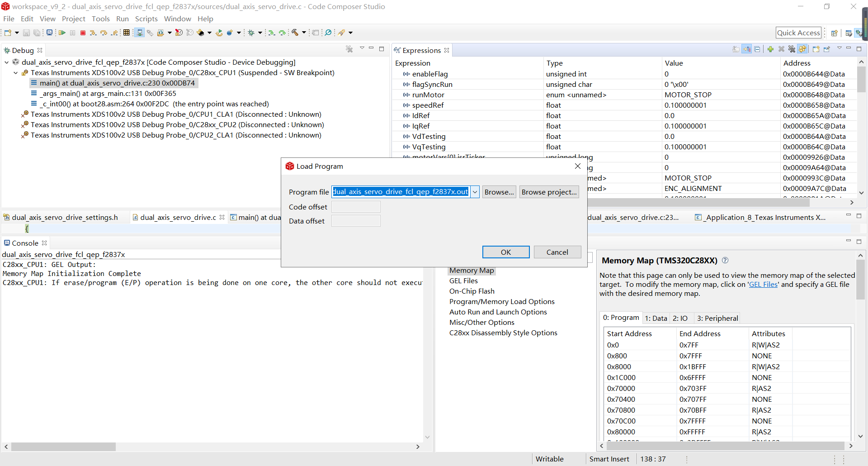Switch to the 3: Peripheral memory tab
The width and height of the screenshot is (868, 466).
717,319
